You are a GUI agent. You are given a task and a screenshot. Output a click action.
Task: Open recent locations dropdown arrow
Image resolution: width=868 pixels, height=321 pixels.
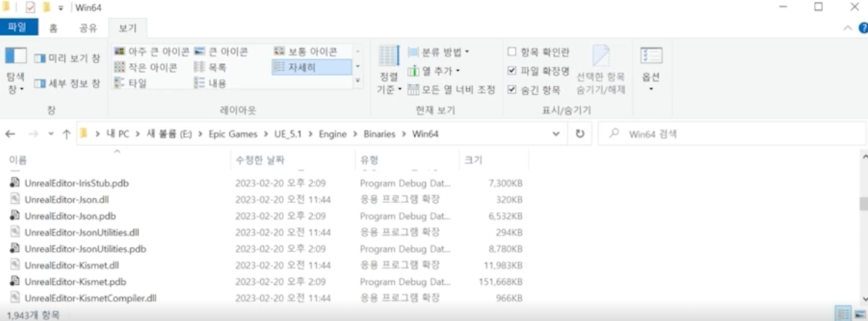coord(51,134)
